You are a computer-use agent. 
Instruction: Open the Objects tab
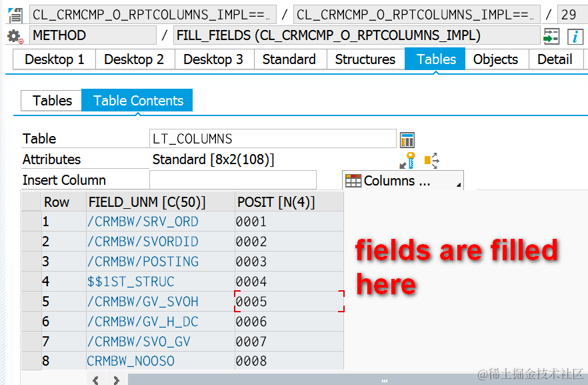tap(497, 59)
